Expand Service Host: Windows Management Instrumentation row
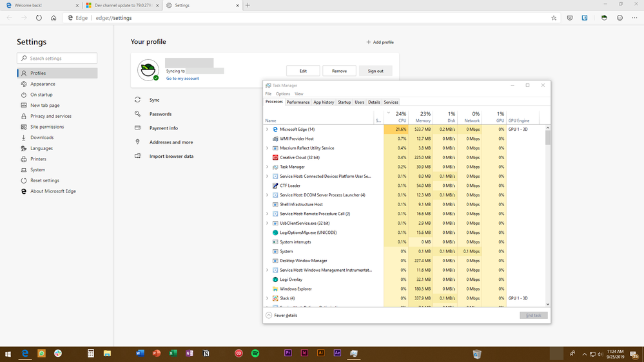644x362 pixels. click(268, 270)
